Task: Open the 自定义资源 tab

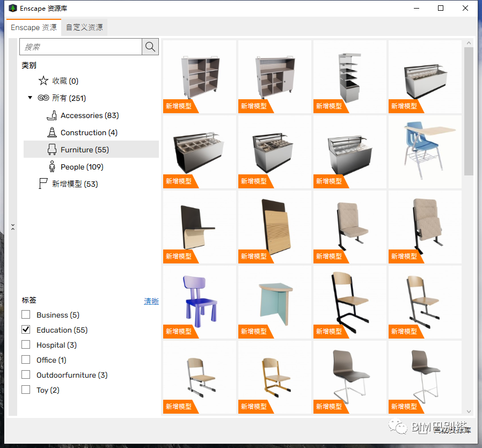Action: tap(84, 27)
